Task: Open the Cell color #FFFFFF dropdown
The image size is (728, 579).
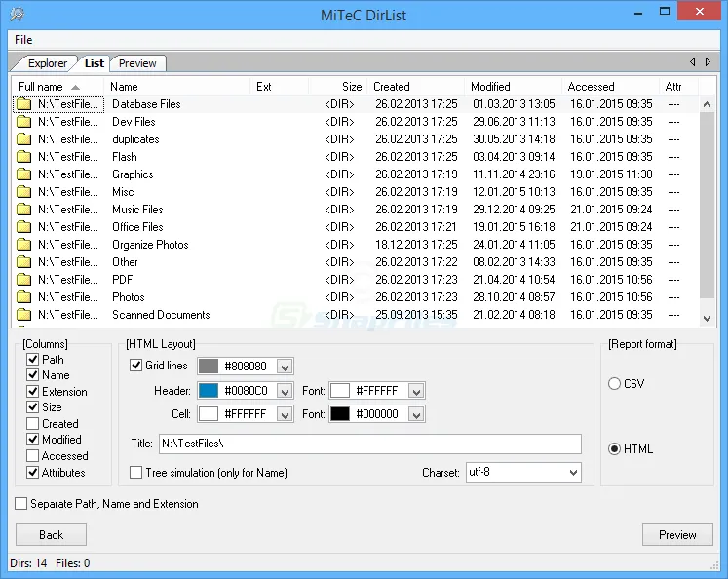Action: (x=285, y=414)
